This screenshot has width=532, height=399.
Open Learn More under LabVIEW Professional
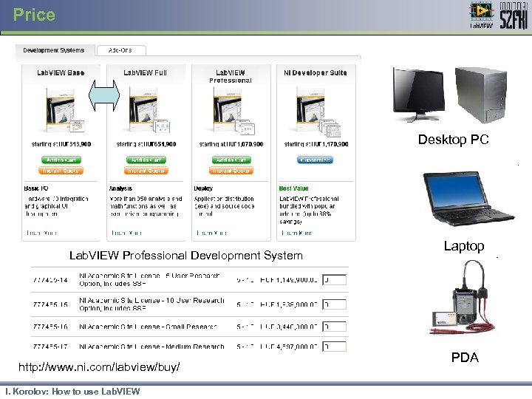point(212,233)
